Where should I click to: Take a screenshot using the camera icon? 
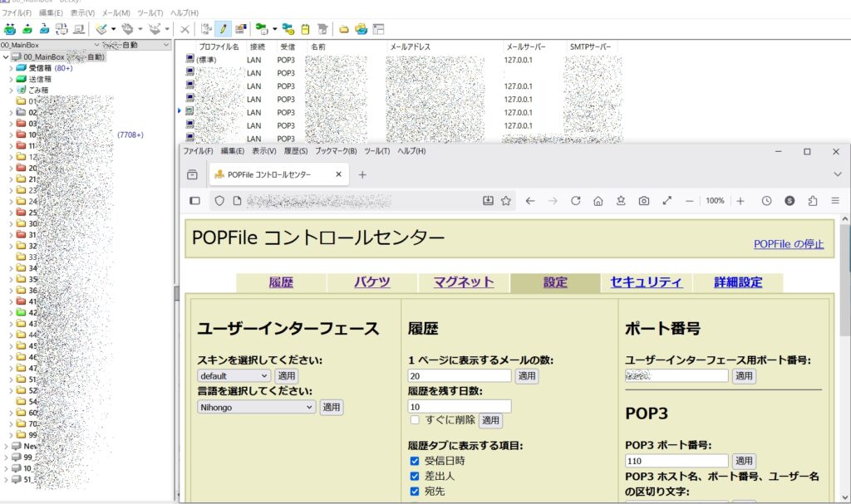click(643, 201)
